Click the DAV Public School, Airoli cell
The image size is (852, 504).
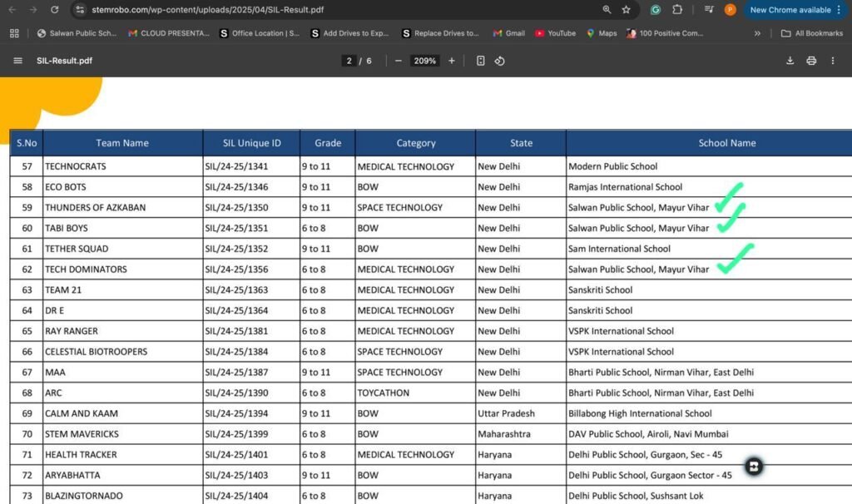coord(709,434)
